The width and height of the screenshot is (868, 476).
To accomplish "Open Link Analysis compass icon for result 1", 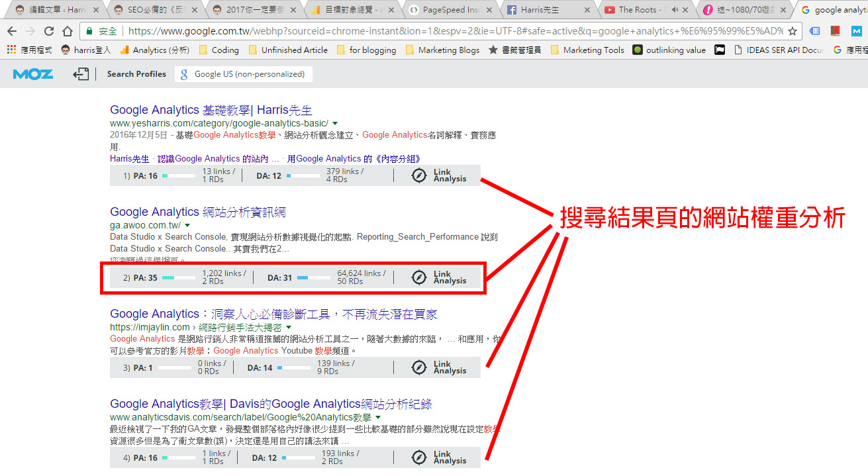I will (x=419, y=175).
